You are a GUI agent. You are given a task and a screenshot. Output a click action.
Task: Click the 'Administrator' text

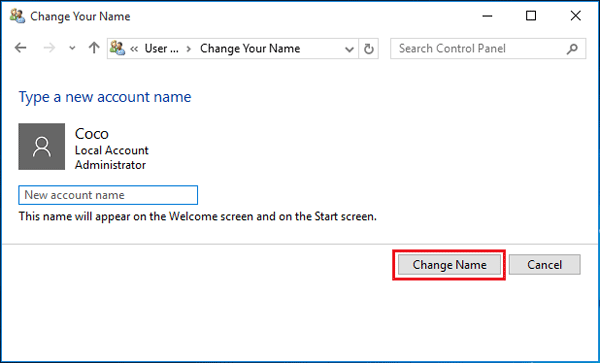(x=110, y=165)
